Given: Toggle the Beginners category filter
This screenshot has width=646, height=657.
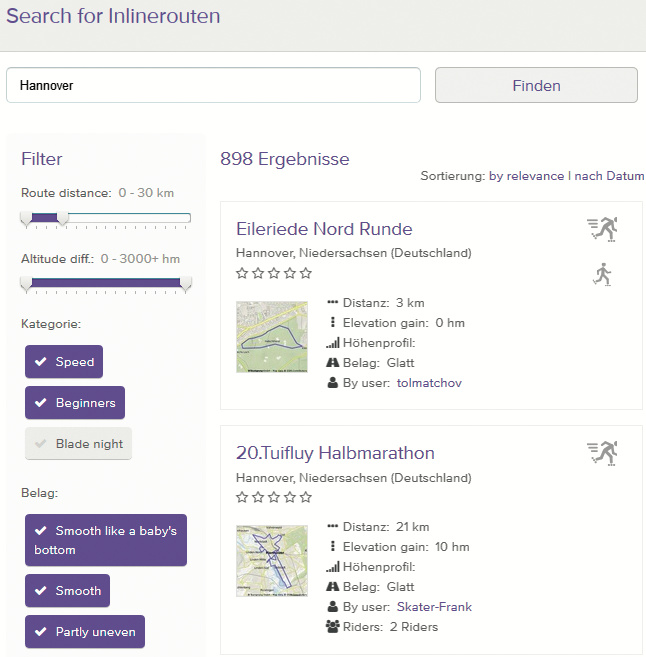Looking at the screenshot, I should point(75,403).
